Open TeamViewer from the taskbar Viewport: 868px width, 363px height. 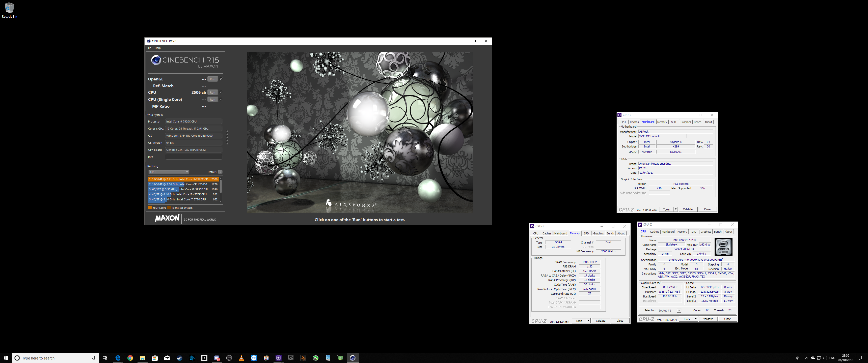pyautogui.click(x=254, y=358)
